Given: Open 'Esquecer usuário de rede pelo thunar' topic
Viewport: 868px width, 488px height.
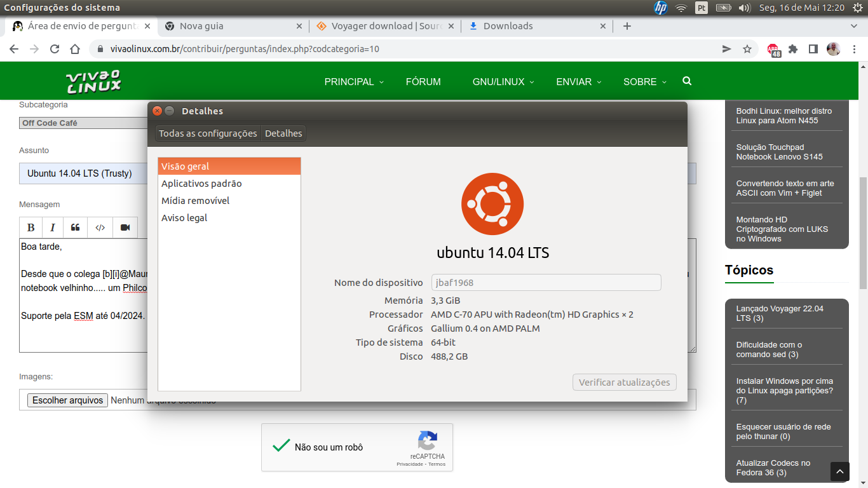Looking at the screenshot, I should point(783,431).
